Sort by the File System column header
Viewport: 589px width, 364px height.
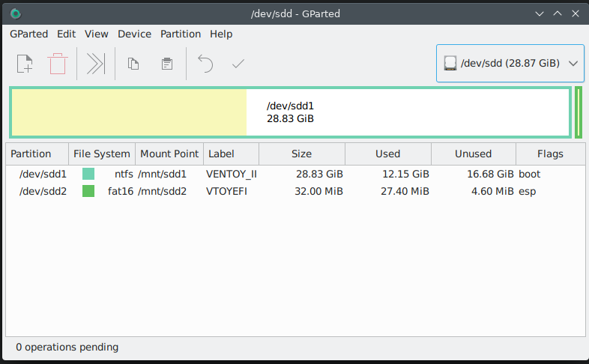point(101,154)
